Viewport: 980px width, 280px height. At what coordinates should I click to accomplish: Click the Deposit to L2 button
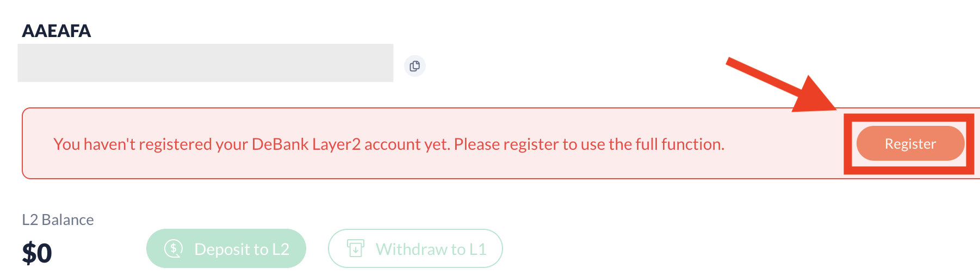pos(226,248)
